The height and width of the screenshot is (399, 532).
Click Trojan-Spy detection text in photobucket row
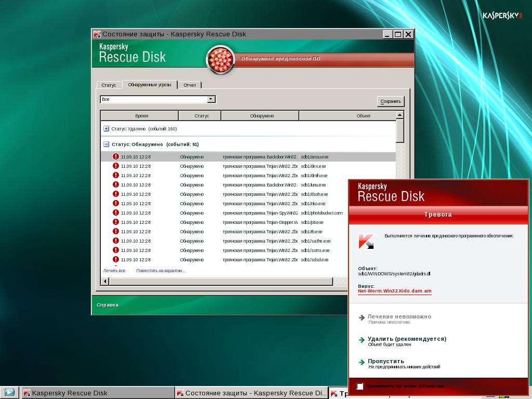[260, 212]
